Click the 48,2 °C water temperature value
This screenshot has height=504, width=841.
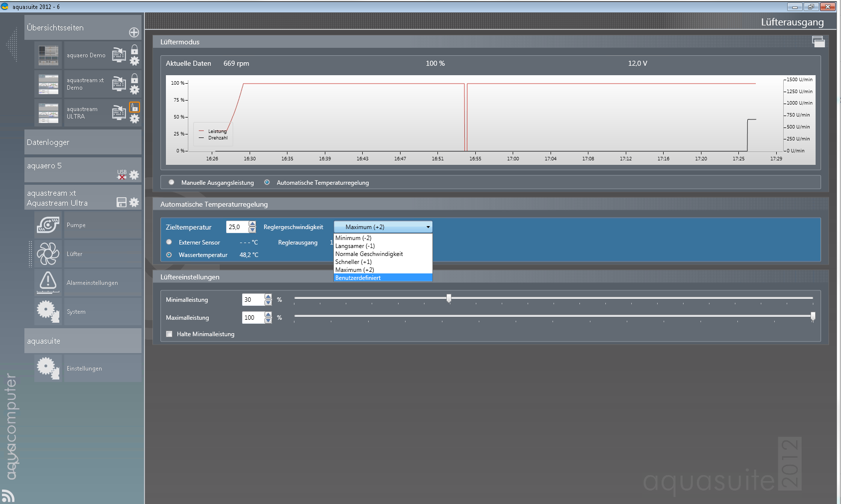coord(249,254)
